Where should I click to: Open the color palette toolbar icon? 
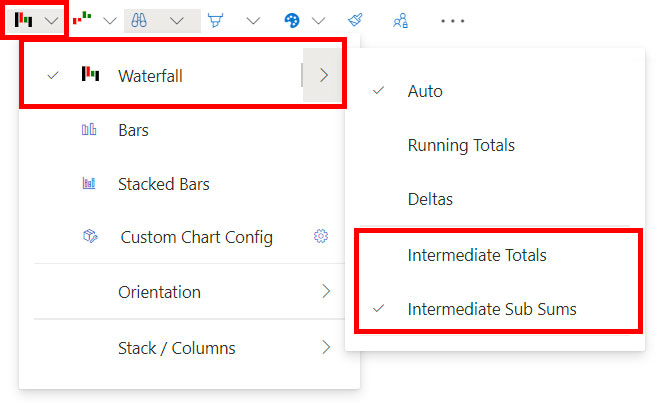click(292, 20)
